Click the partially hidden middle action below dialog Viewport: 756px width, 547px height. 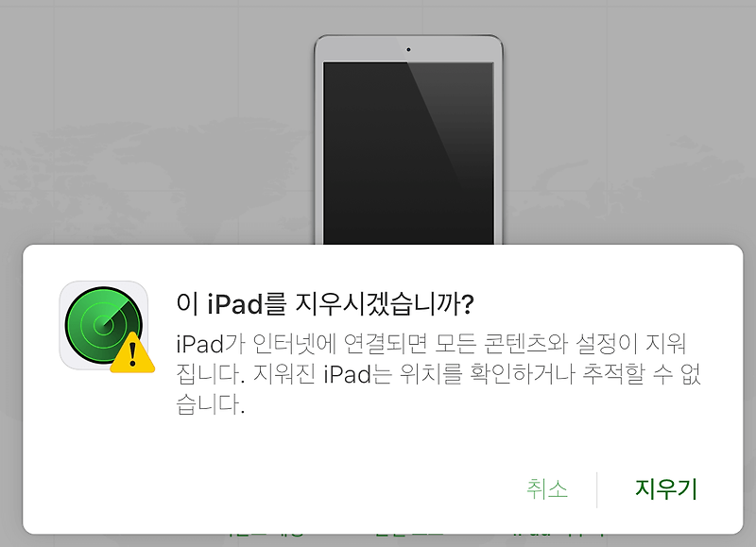click(x=409, y=535)
